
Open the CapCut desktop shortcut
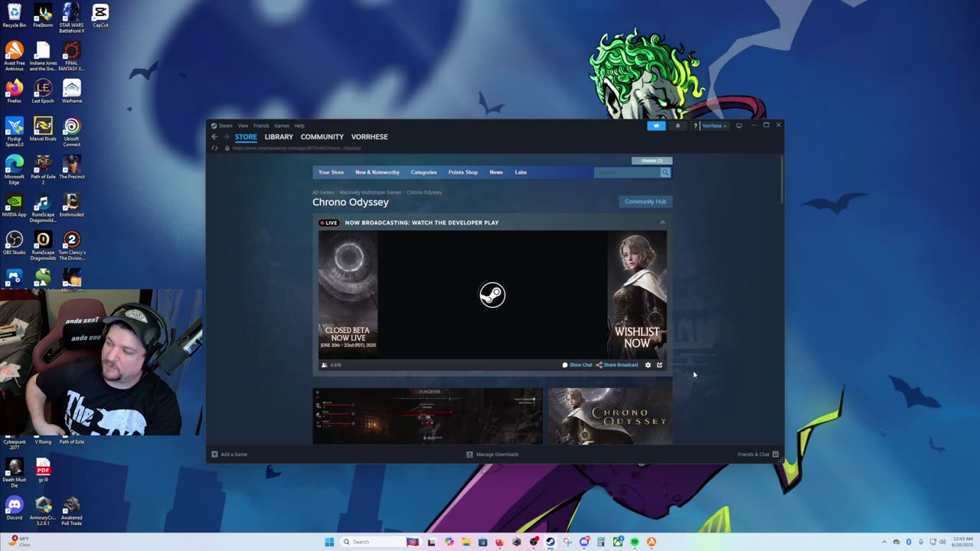click(x=100, y=16)
